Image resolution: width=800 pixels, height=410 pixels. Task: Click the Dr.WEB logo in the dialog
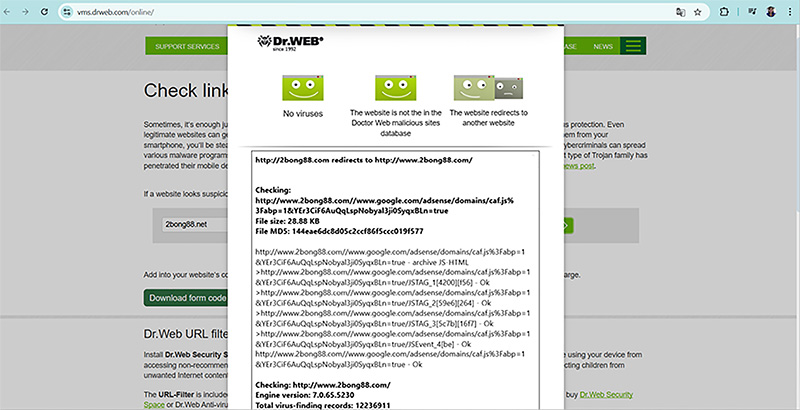(290, 42)
